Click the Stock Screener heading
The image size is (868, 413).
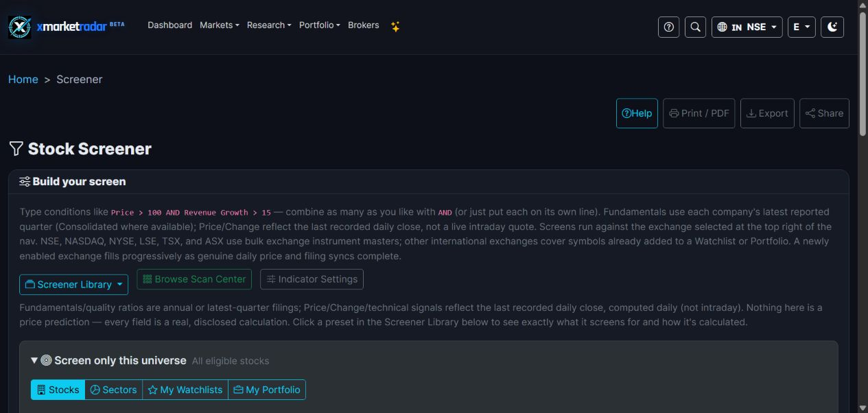[90, 149]
